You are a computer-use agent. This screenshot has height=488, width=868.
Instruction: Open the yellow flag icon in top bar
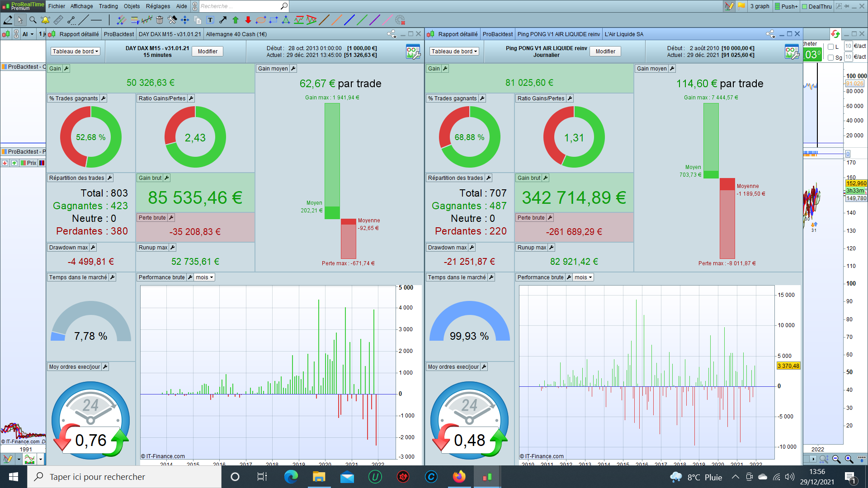(741, 6)
